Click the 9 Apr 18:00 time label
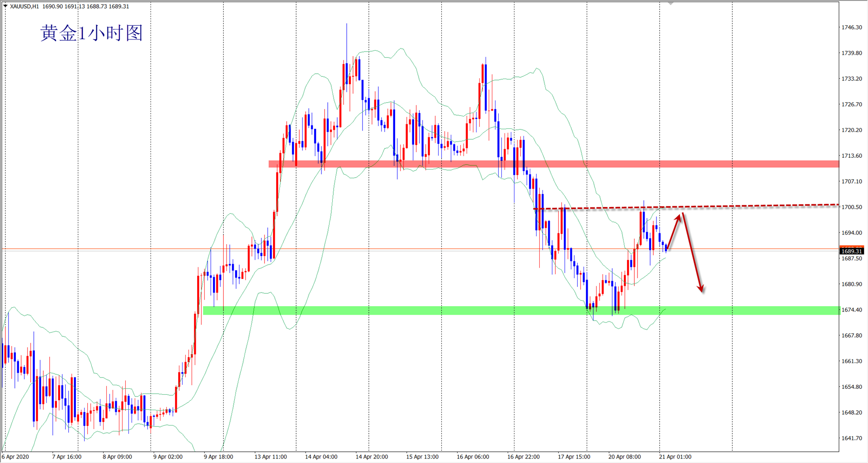 (218, 457)
